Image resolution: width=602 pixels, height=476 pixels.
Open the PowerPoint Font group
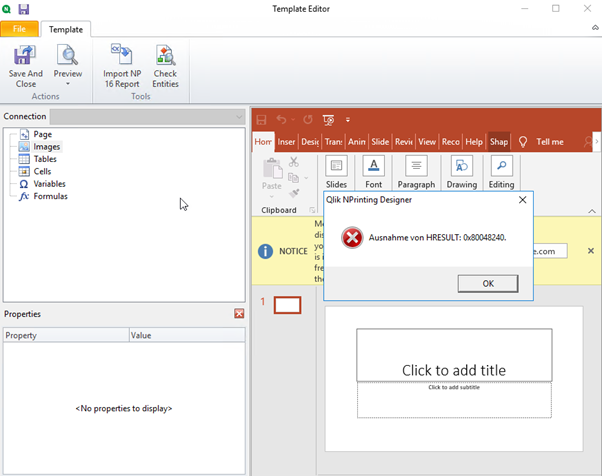click(372, 171)
